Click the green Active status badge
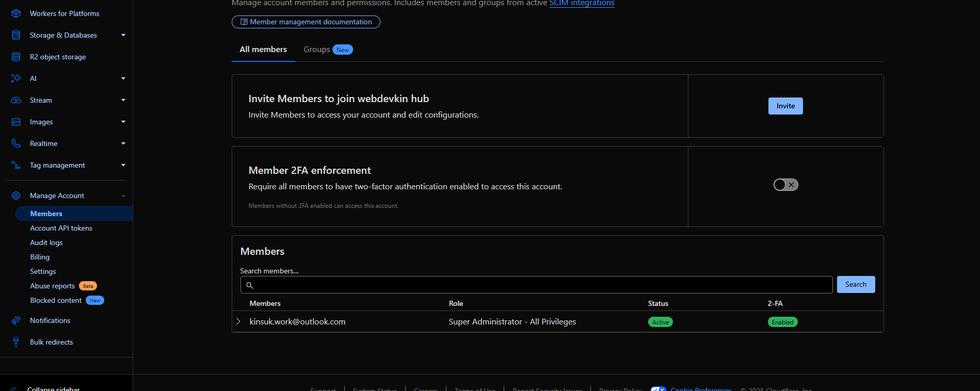The height and width of the screenshot is (391, 980). click(x=661, y=322)
